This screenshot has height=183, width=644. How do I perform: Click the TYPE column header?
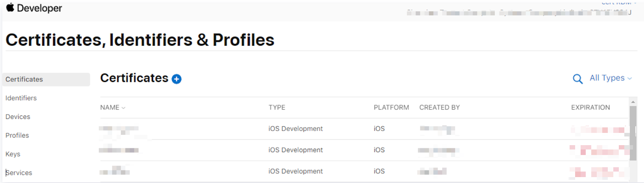pyautogui.click(x=277, y=108)
